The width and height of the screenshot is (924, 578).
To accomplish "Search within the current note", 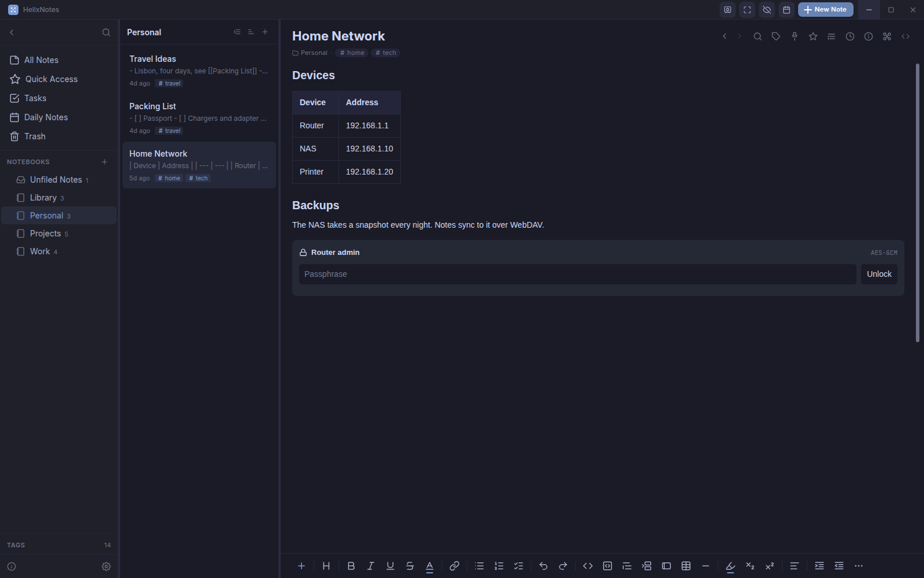I will [x=758, y=36].
